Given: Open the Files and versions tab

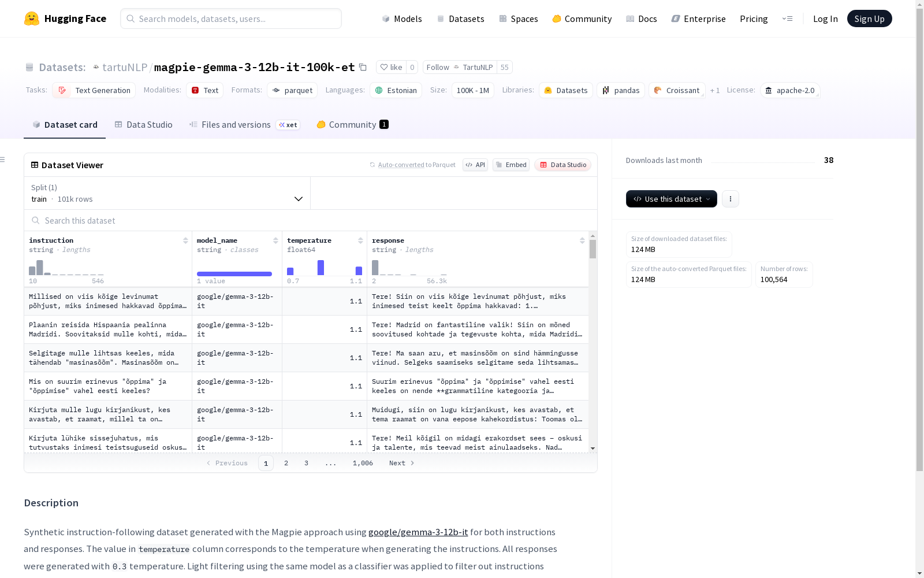Looking at the screenshot, I should click(x=244, y=125).
